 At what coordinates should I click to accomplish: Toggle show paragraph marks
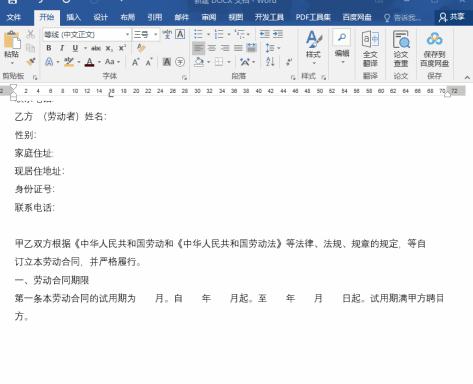(289, 62)
